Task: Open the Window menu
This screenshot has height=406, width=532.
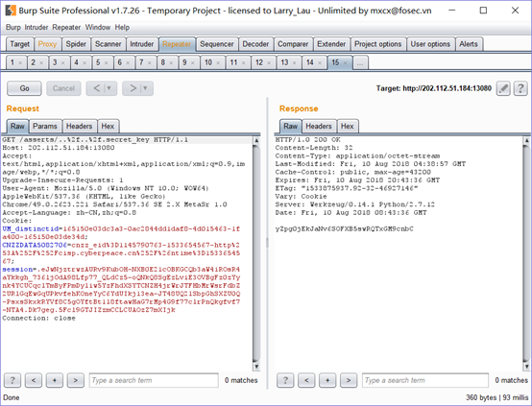Action: point(98,28)
